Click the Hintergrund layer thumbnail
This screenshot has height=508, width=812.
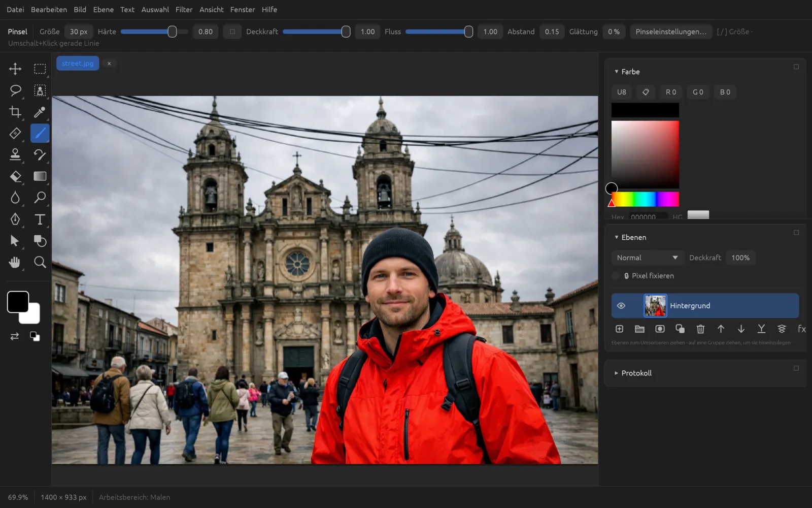click(655, 306)
